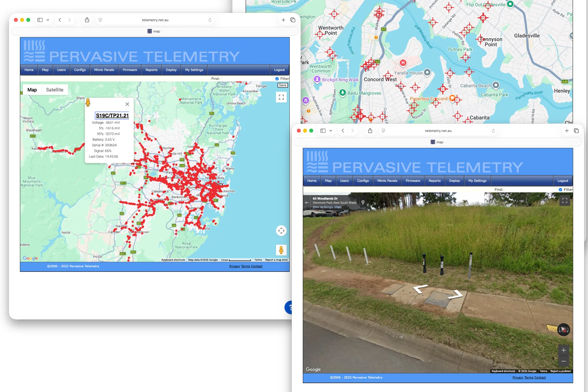Open Home menu in right telemetry page
The height and width of the screenshot is (392, 588).
tap(312, 181)
